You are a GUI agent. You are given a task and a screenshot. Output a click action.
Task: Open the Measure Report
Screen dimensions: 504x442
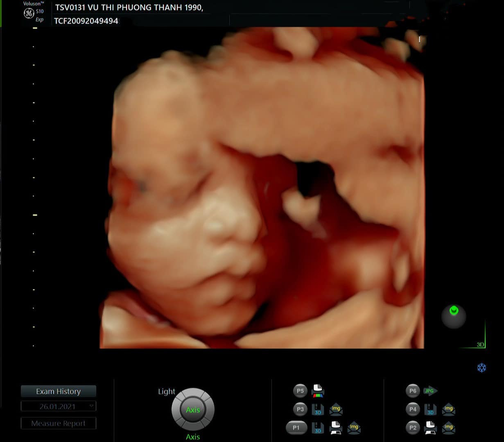pyautogui.click(x=59, y=423)
